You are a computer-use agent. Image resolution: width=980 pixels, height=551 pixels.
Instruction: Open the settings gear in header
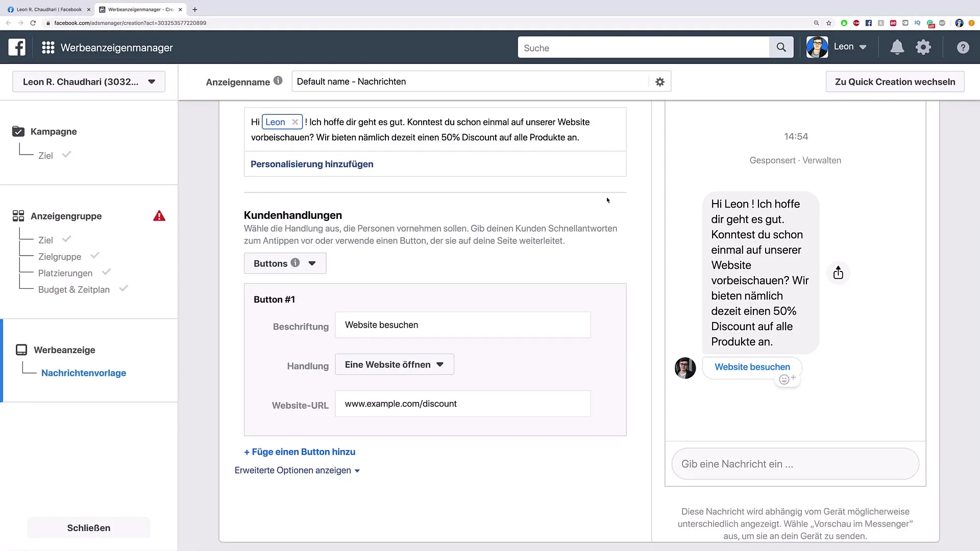923,47
